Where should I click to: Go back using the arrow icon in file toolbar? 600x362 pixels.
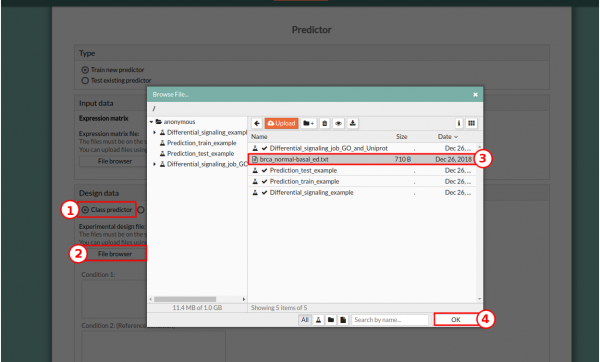pos(257,123)
